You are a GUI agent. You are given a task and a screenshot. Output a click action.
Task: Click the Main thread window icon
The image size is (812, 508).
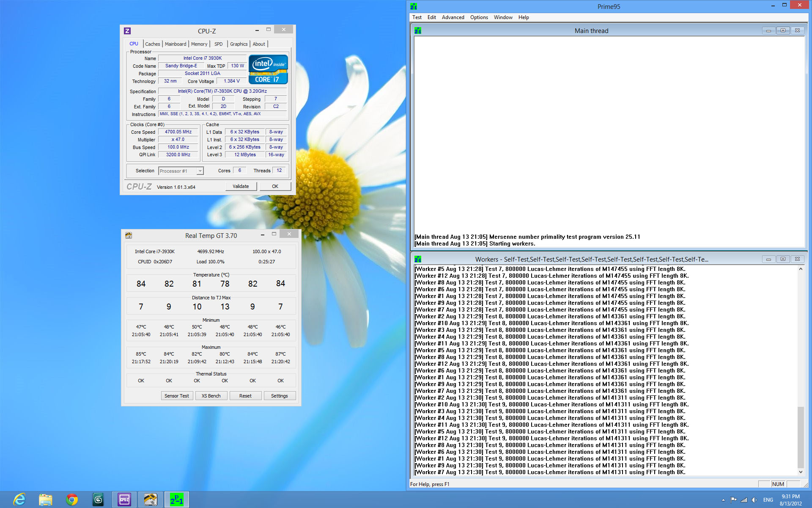point(418,30)
